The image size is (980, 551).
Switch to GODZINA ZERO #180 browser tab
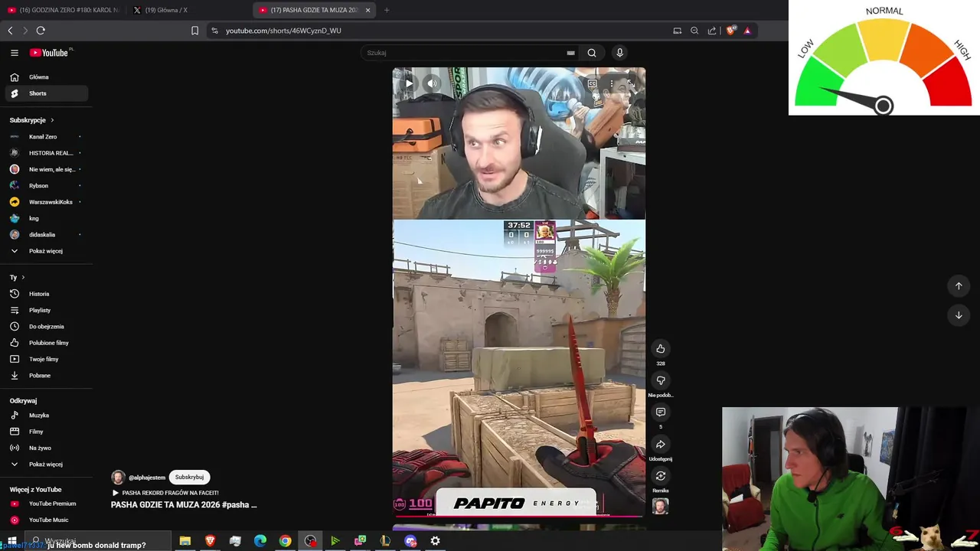[63, 10]
